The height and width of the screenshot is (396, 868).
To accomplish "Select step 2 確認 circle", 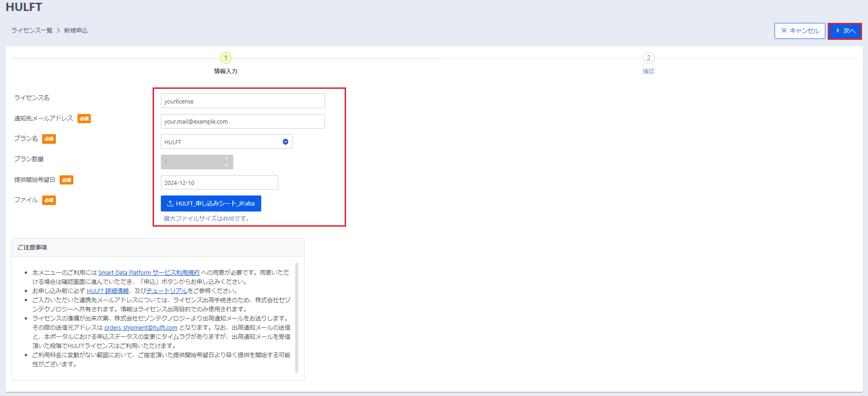I will 648,58.
